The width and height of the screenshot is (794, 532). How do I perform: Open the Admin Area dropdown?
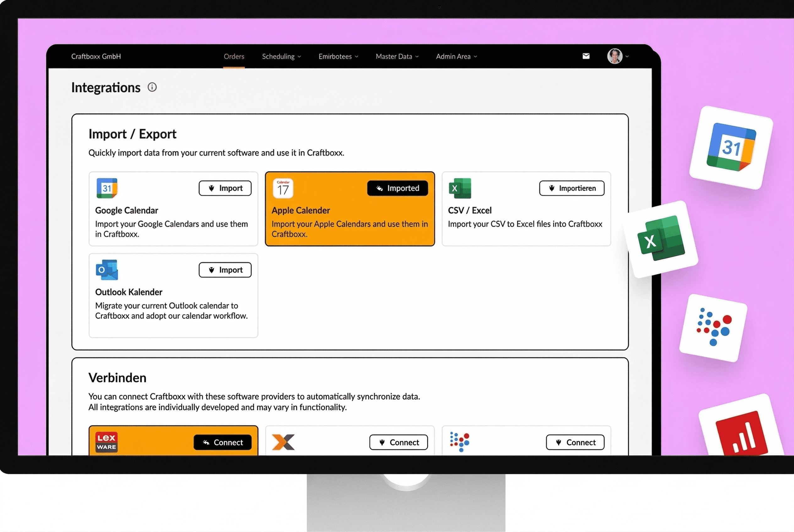tap(456, 57)
